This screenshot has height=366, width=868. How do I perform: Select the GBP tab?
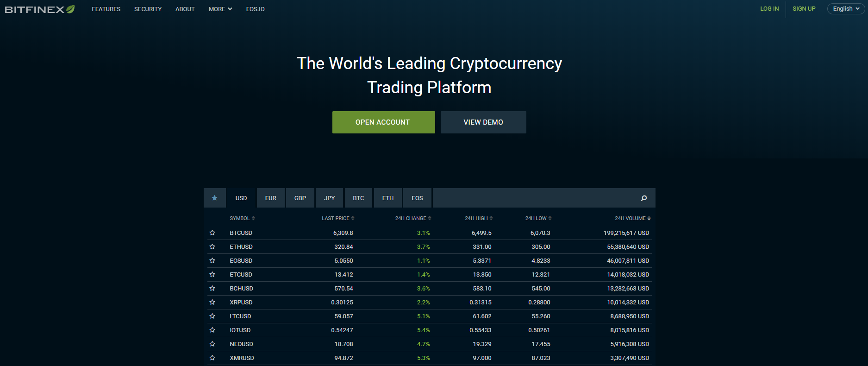click(x=300, y=198)
